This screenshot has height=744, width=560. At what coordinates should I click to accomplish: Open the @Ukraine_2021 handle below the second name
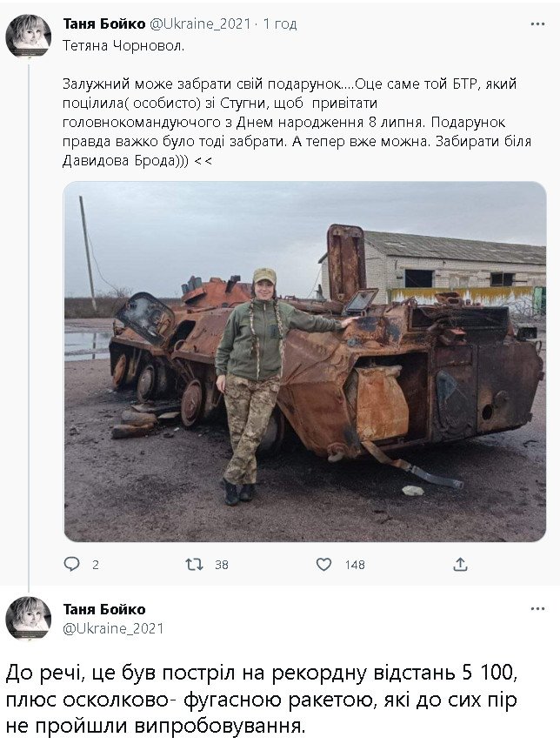113,628
